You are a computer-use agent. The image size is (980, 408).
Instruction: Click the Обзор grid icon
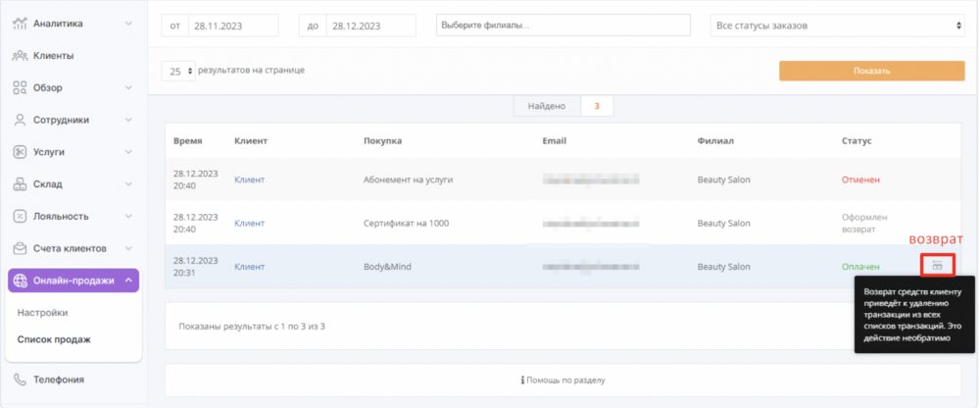[x=20, y=87]
